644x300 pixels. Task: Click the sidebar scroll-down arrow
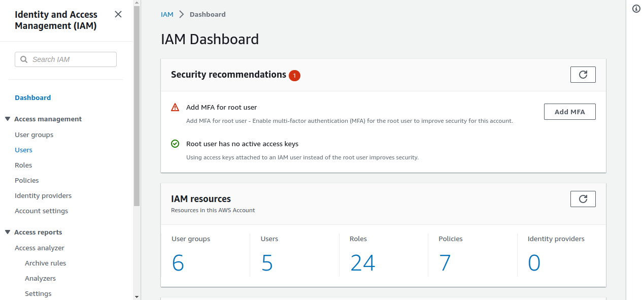tap(137, 296)
